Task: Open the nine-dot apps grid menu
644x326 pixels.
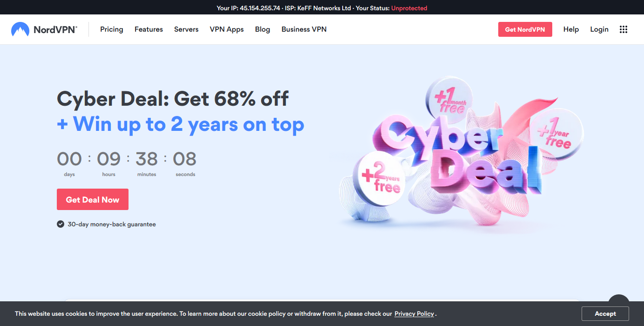Action: click(624, 29)
